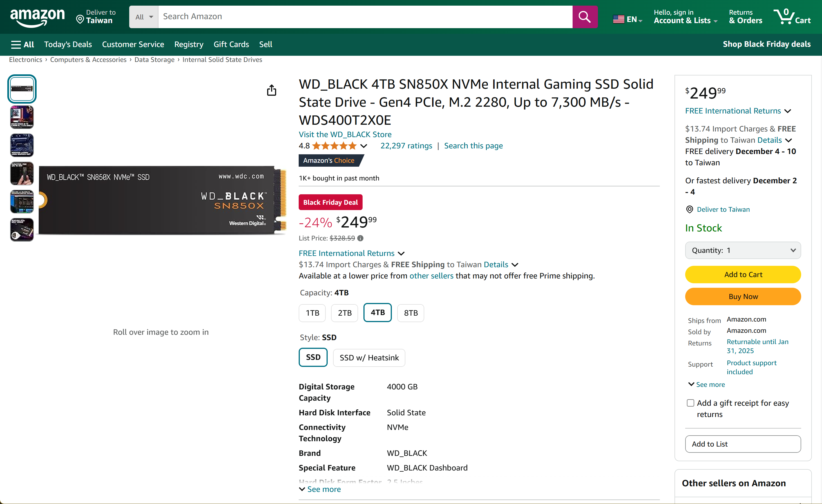This screenshot has height=504, width=822.
Task: Open the hamburger All menu
Action: pyautogui.click(x=22, y=44)
